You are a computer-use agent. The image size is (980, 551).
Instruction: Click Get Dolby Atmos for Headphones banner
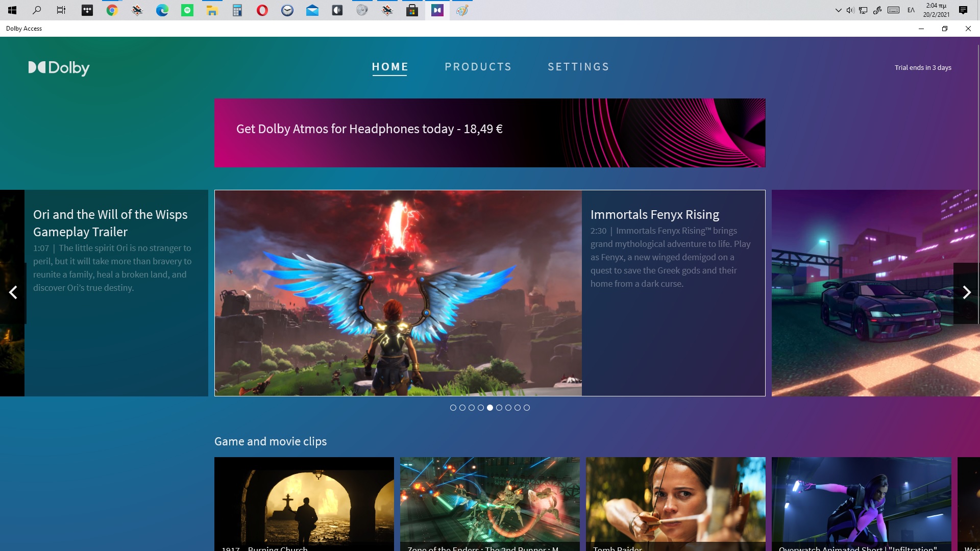click(x=489, y=133)
